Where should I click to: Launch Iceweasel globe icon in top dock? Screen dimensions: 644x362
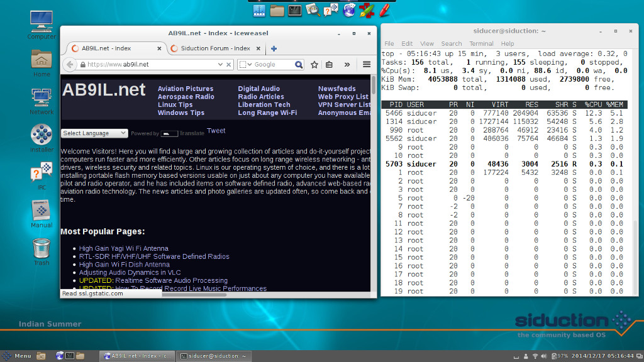click(349, 10)
